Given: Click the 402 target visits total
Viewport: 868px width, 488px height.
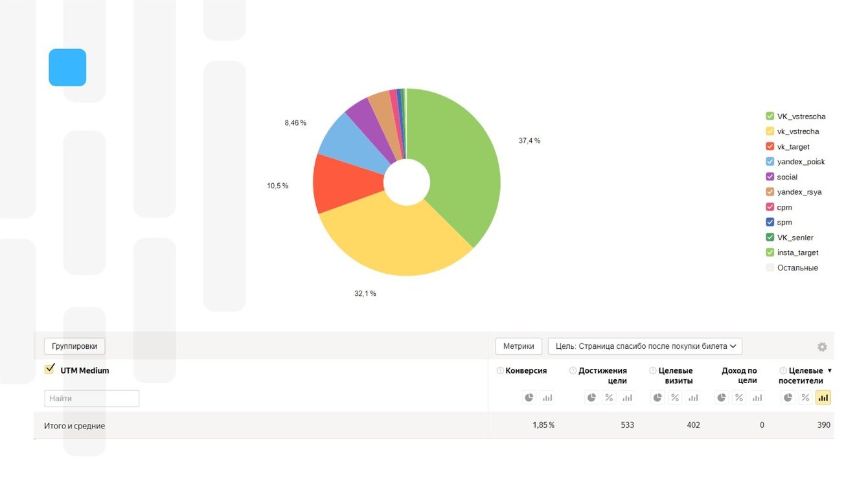Looking at the screenshot, I should 693,425.
